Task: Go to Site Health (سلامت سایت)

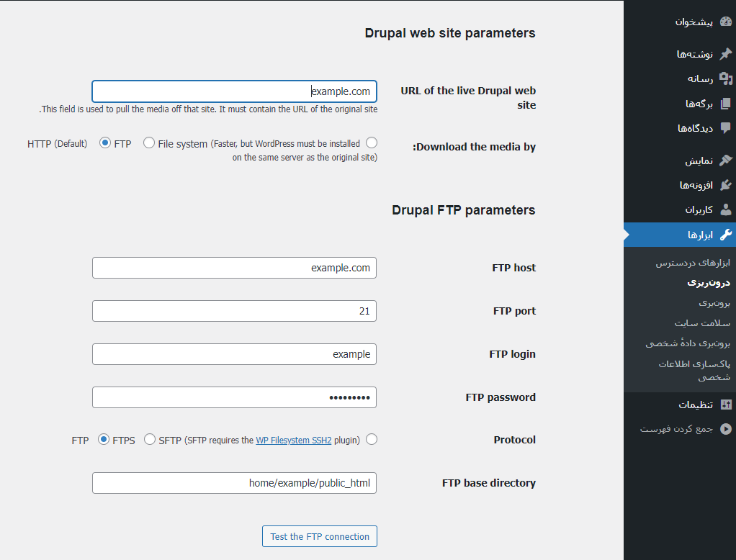Action: [x=702, y=323]
